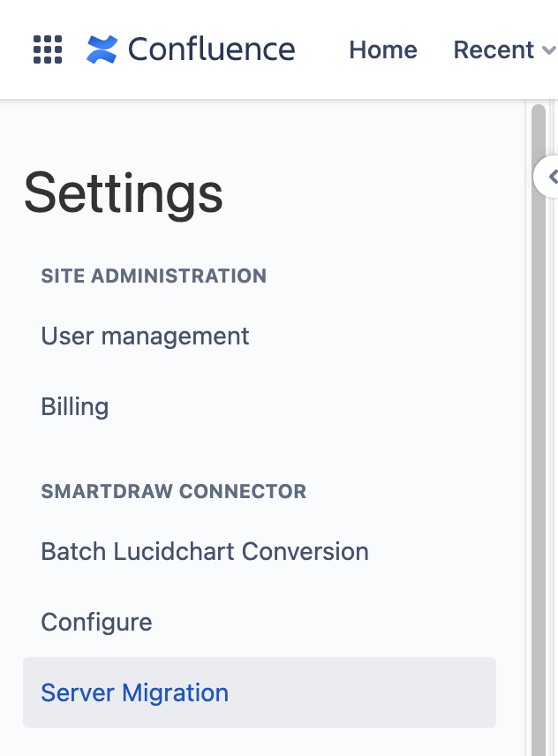Viewport: 558px width, 756px height.
Task: Select the Server Migration item
Action: tap(135, 692)
